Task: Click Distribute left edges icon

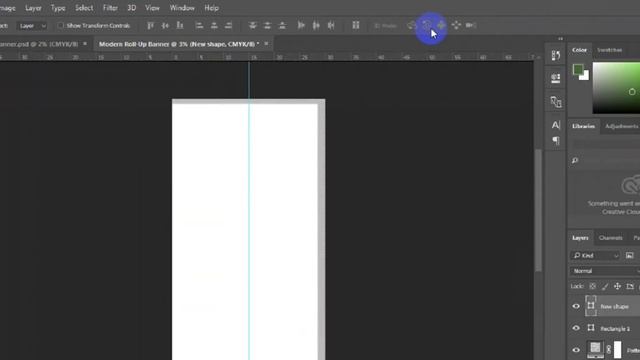Action: (301, 25)
